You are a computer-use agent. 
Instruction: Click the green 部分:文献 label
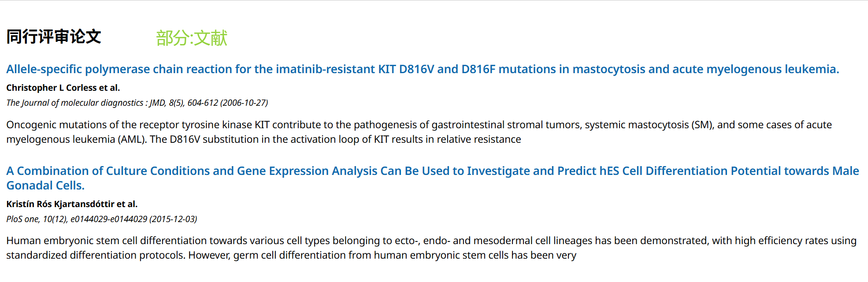click(192, 38)
